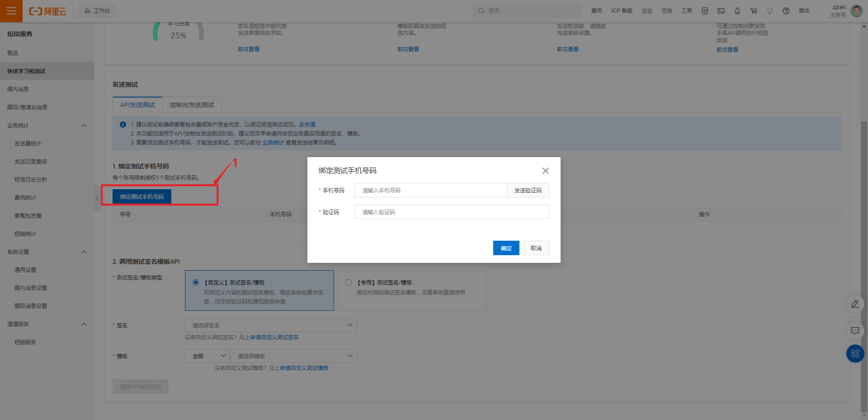Screen dimensions: 868x420
Task: Open the floating pencil feedback button
Action: [x=855, y=304]
